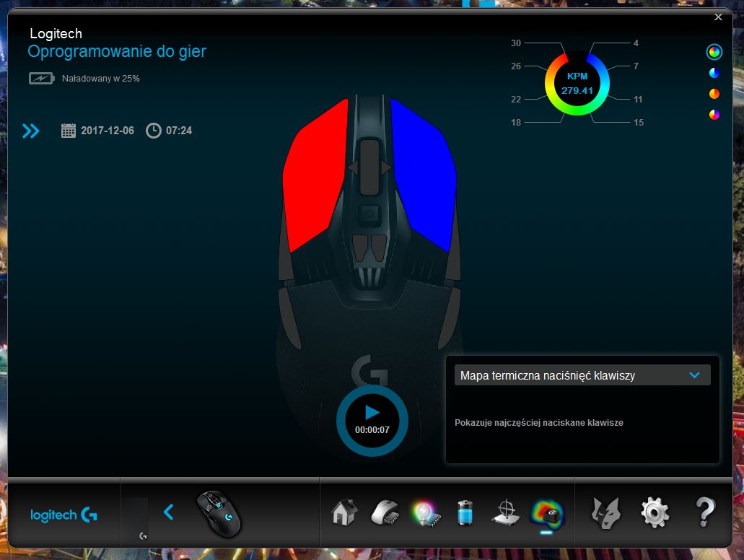Click the Oprogramowanie do gier title
744x560 pixels.
(117, 51)
